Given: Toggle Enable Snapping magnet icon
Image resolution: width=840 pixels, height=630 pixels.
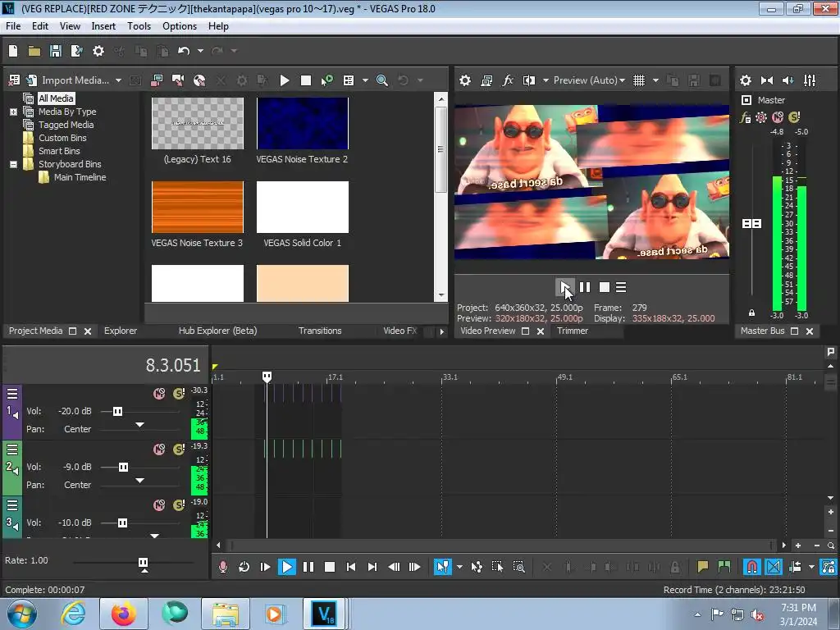Looking at the screenshot, I should coord(752,567).
